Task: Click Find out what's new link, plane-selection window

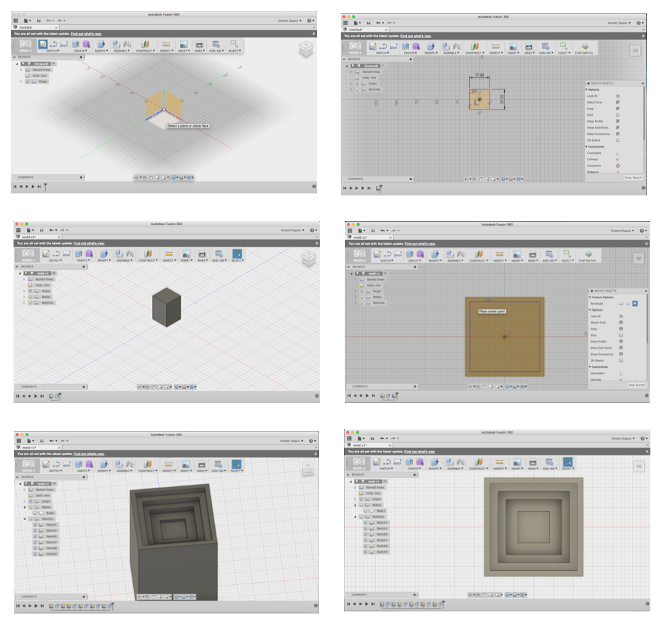Action: [x=86, y=34]
